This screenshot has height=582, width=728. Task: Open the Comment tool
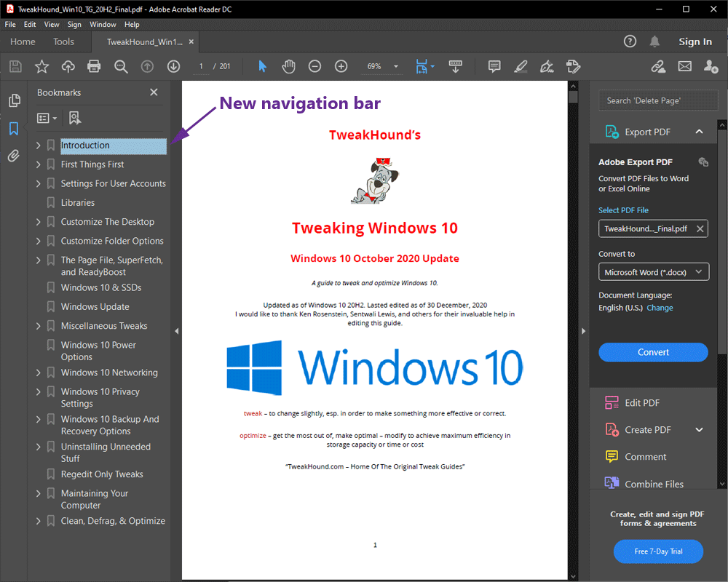coord(636,457)
